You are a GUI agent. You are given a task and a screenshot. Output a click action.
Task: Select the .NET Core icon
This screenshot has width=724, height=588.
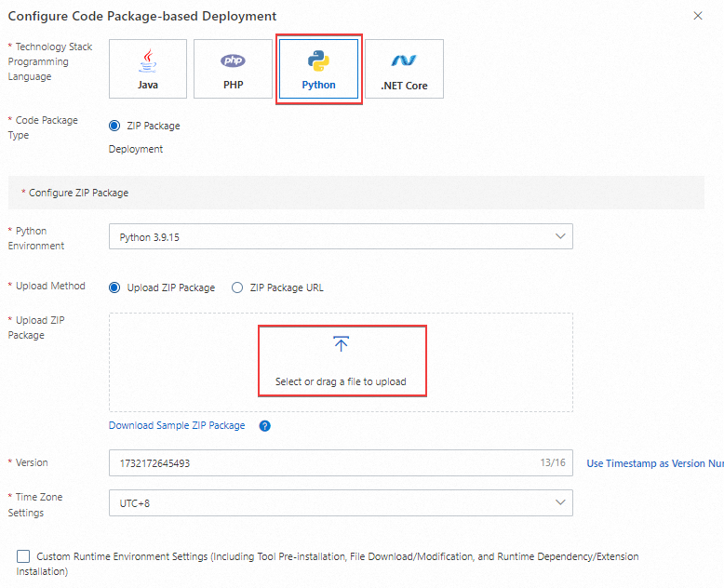click(x=404, y=62)
